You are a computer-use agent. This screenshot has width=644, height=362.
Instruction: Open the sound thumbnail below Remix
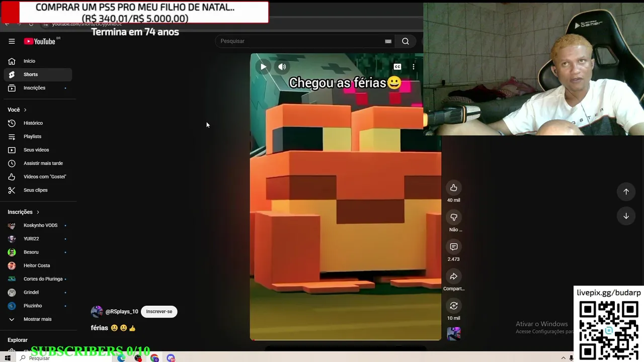point(453,333)
